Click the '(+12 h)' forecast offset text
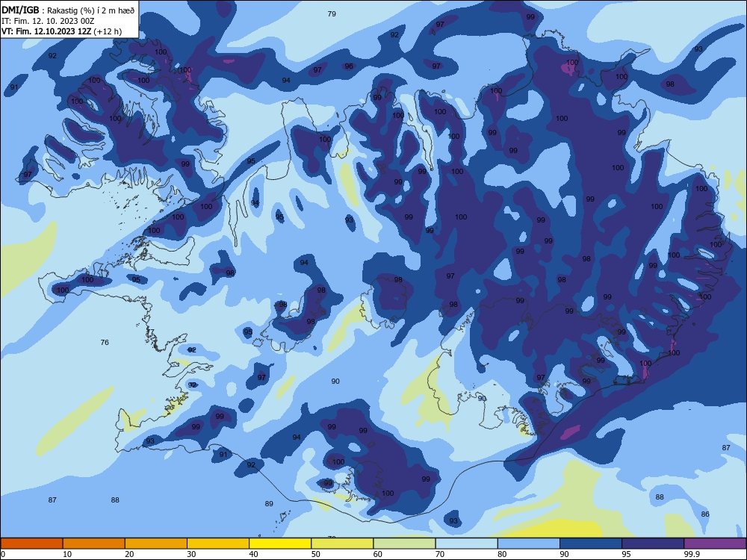 coord(108,31)
